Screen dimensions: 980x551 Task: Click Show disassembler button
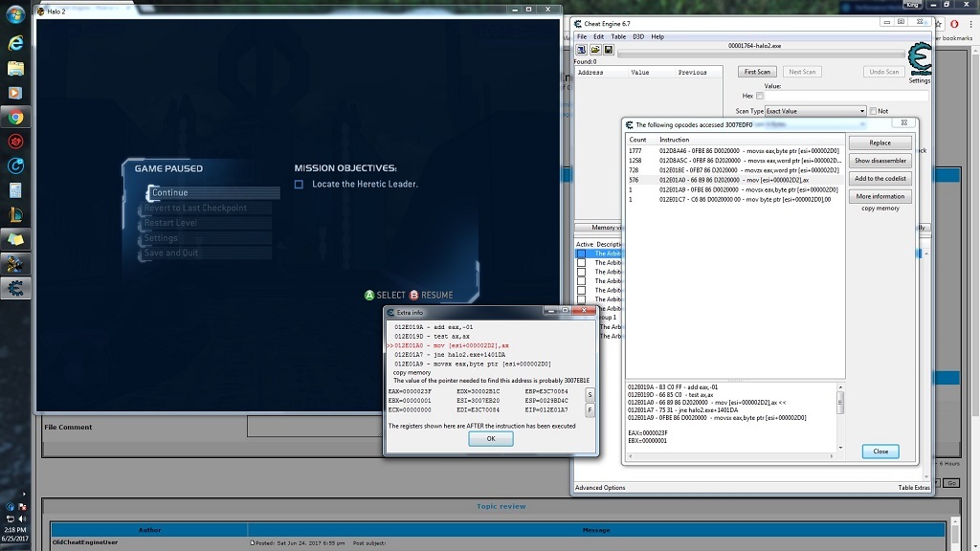click(880, 161)
